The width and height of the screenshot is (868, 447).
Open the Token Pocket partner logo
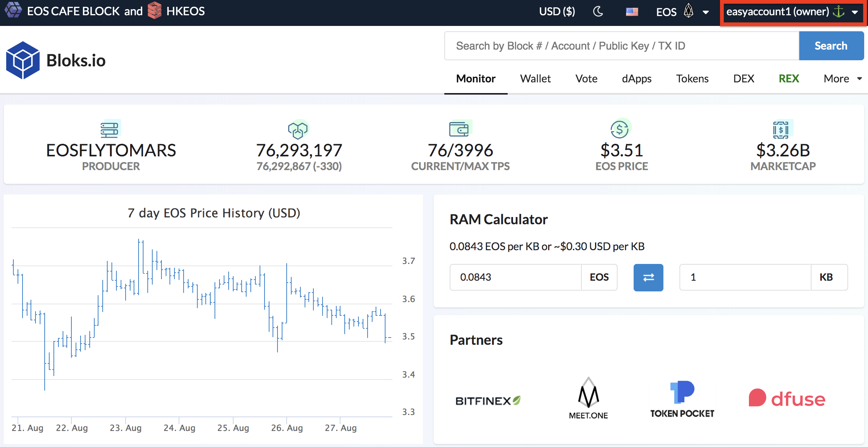click(682, 399)
